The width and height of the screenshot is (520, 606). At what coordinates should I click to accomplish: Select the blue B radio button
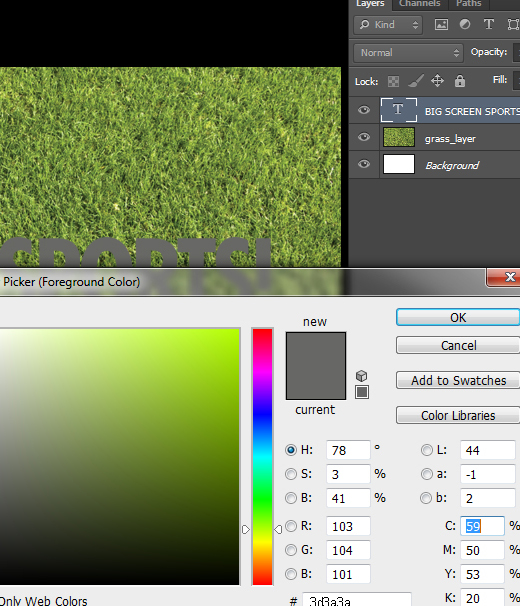[x=291, y=574]
